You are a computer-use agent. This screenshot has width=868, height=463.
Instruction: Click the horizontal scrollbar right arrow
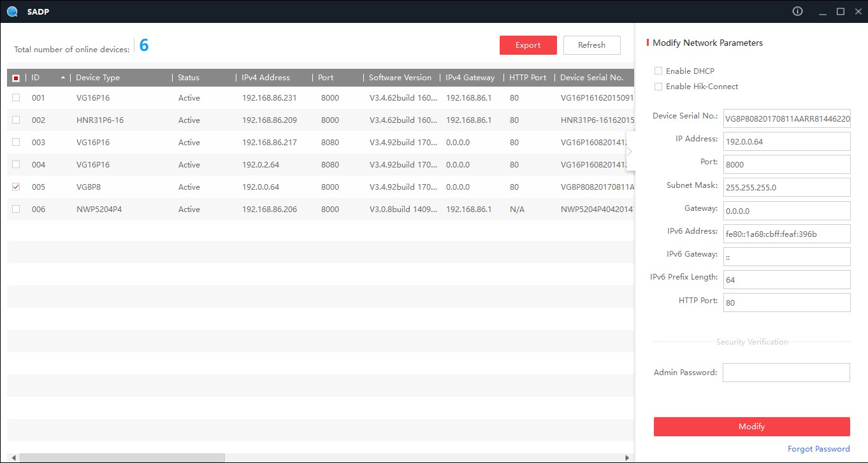[x=627, y=457]
